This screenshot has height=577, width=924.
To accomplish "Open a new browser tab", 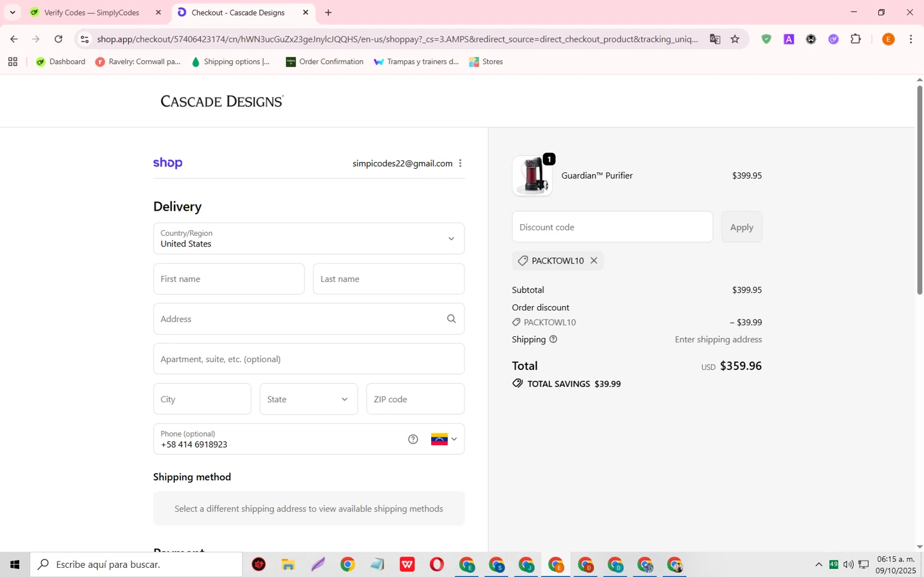I will tap(328, 12).
